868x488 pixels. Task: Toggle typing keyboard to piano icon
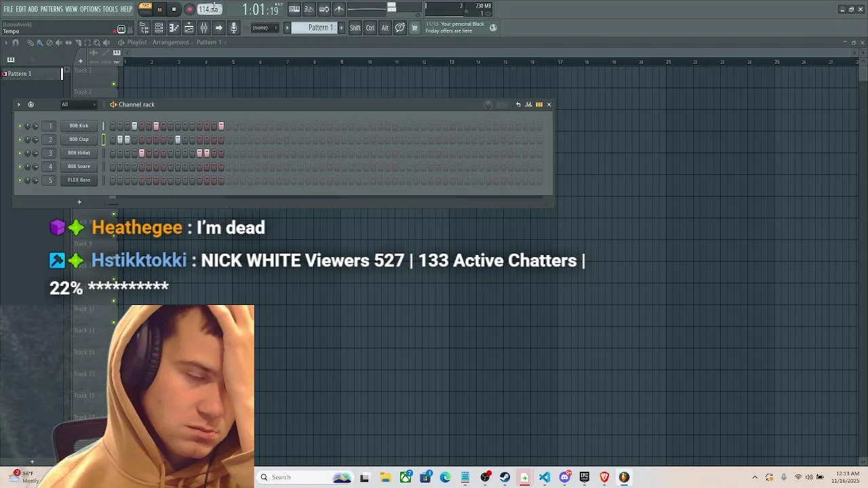pyautogui.click(x=294, y=9)
